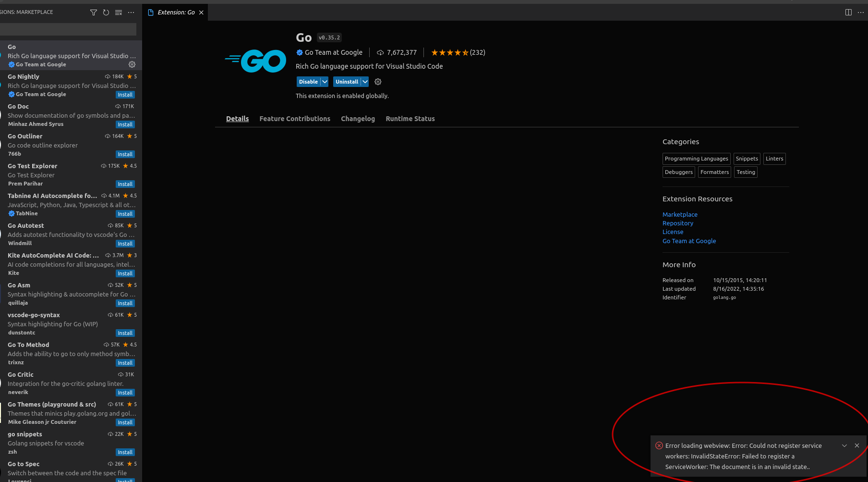The width and height of the screenshot is (868, 482).
Task: Expand the error notification with its chevron
Action: coord(844,445)
